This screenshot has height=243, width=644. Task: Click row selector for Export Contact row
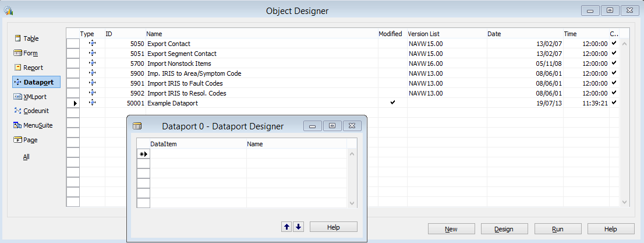73,44
